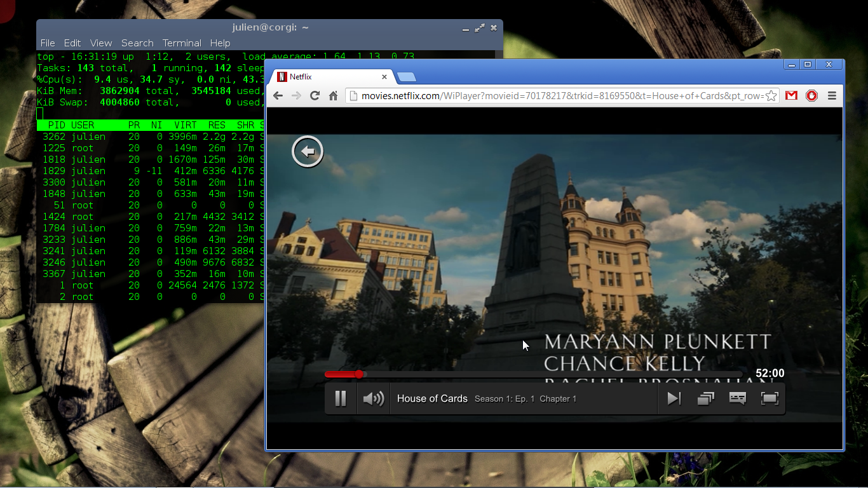Screen dimensions: 868x488
Task: Click the PID USER header row in top
Action: [x=151, y=125]
